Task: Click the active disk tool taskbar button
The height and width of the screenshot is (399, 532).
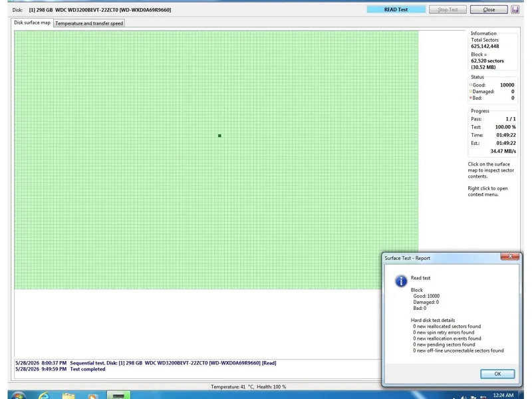Action: point(118,395)
